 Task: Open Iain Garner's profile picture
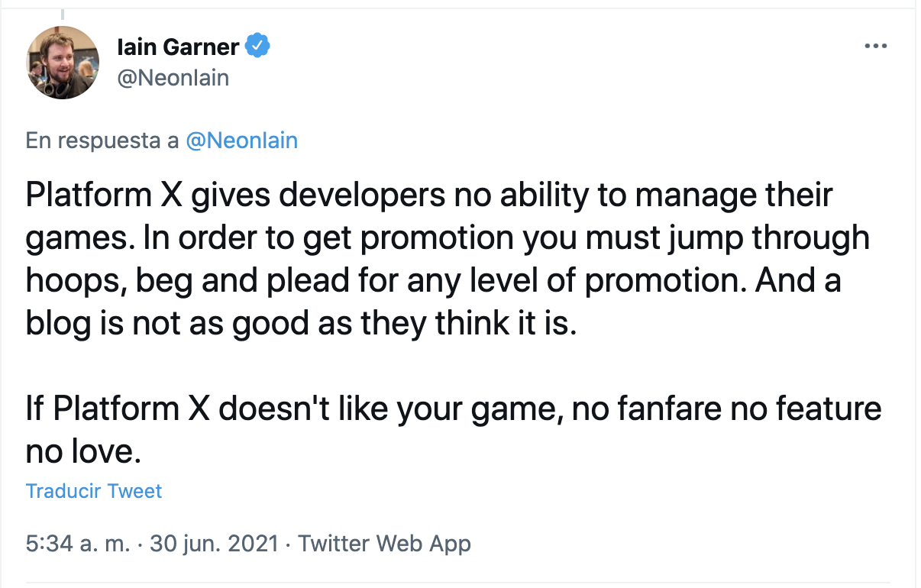pyautogui.click(x=63, y=63)
